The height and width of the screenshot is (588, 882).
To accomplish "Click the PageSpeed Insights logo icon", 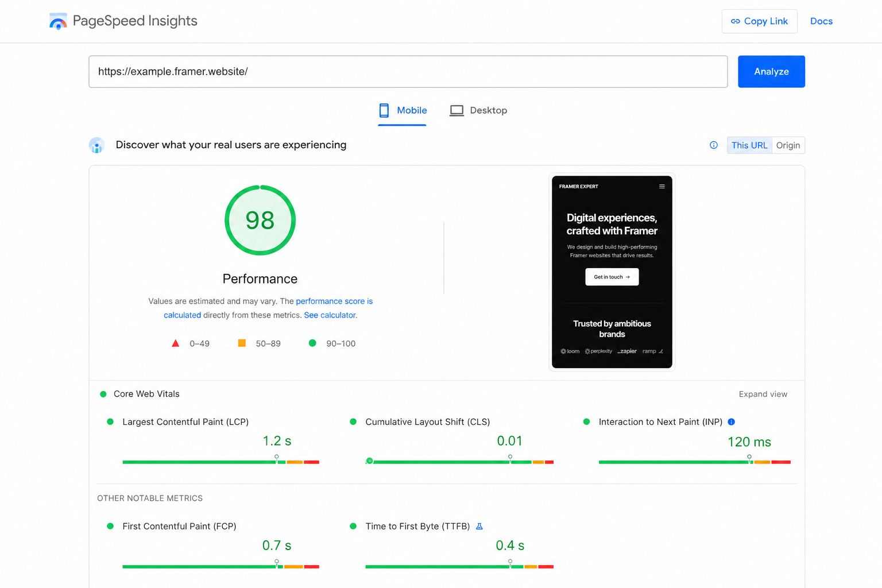I will pyautogui.click(x=58, y=21).
